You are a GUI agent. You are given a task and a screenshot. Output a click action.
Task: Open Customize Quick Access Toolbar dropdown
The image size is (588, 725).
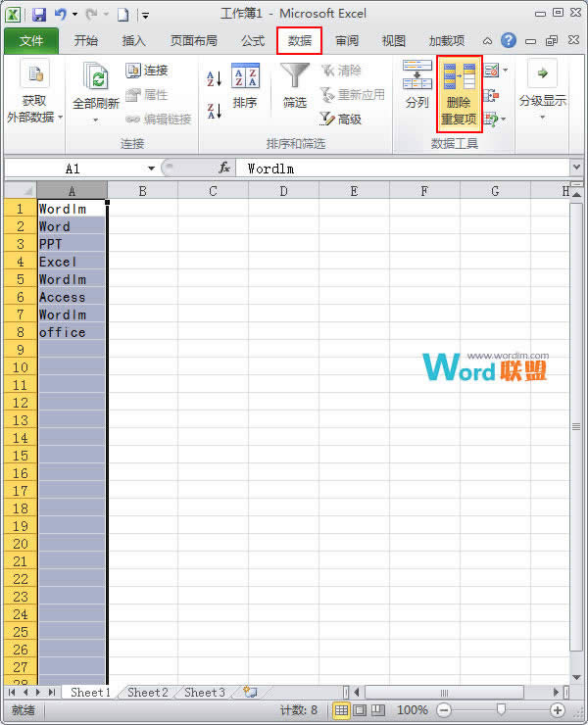coord(145,16)
